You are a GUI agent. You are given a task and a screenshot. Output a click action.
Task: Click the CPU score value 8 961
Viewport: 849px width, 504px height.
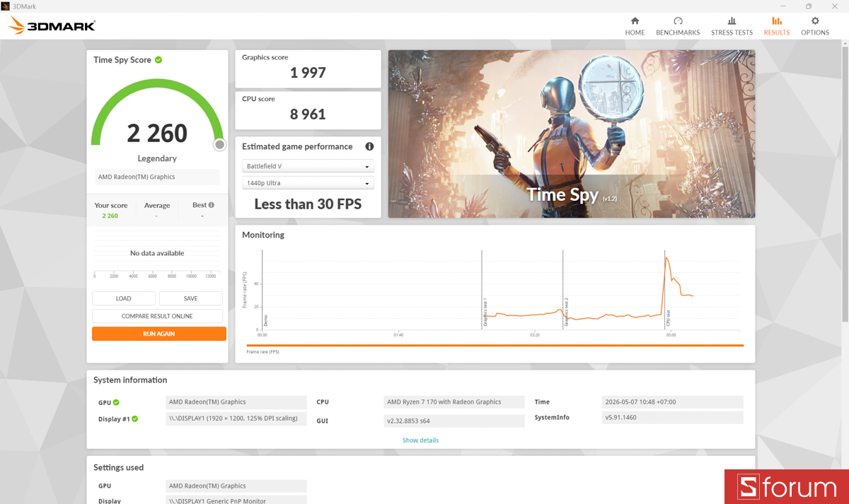tap(308, 114)
